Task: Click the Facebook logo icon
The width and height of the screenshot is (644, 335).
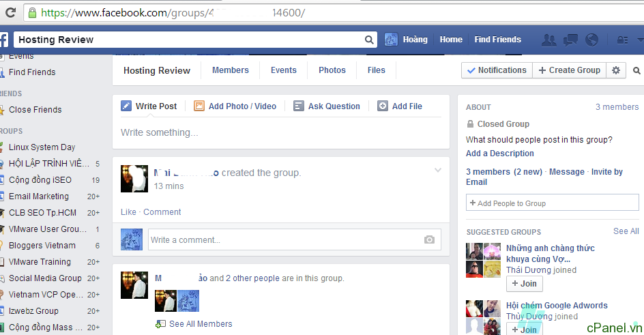Action: [3, 40]
